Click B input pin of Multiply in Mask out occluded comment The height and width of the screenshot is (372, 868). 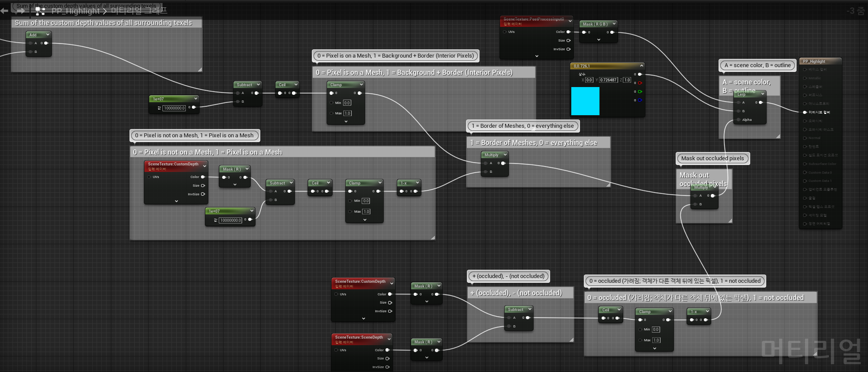[695, 204]
